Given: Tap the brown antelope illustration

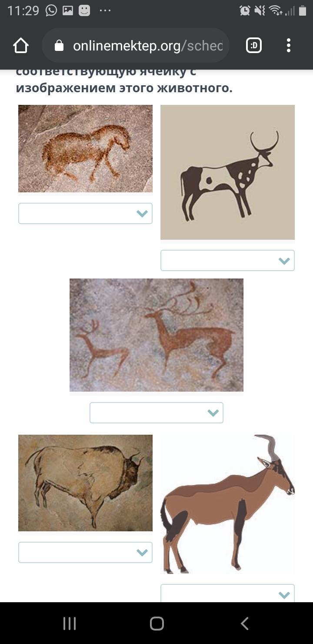Looking at the screenshot, I should tap(227, 504).
